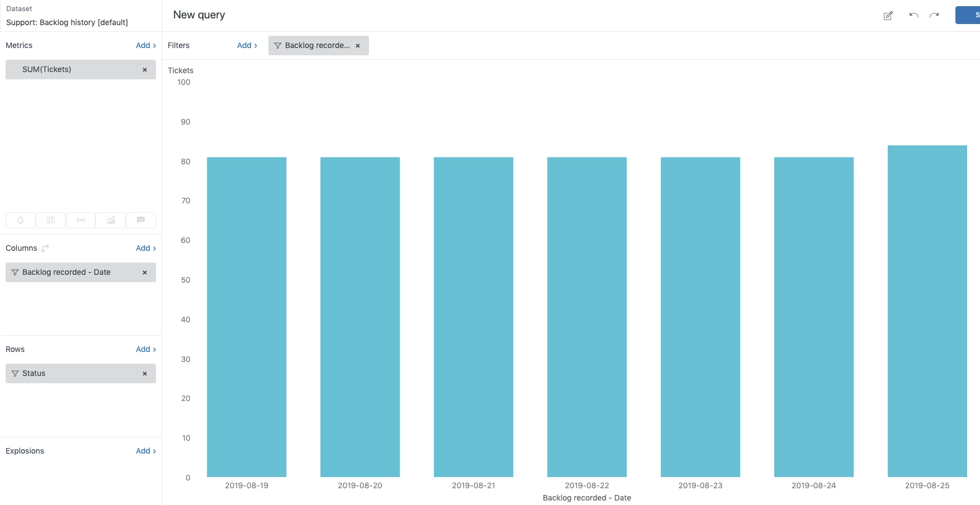Click the trend chart icon under Metrics
Image resolution: width=980 pixels, height=505 pixels.
pyautogui.click(x=111, y=220)
